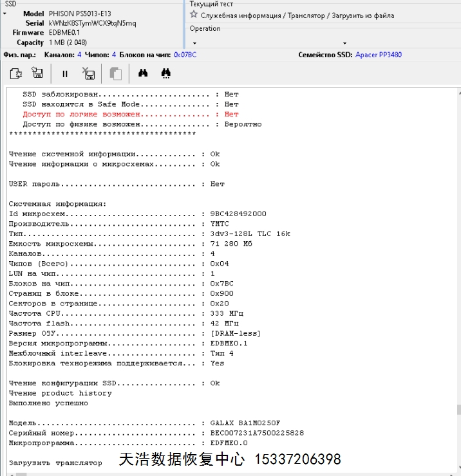Click the Apacer PP3480 SSD family link

378,55
